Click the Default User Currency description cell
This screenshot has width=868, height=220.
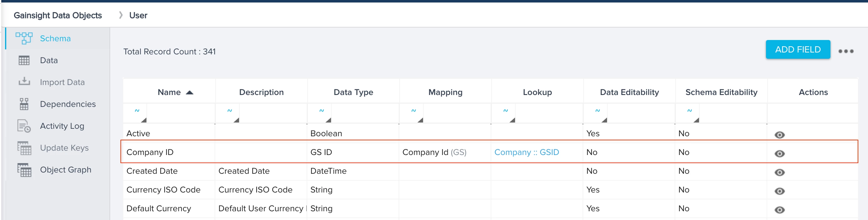click(x=261, y=209)
